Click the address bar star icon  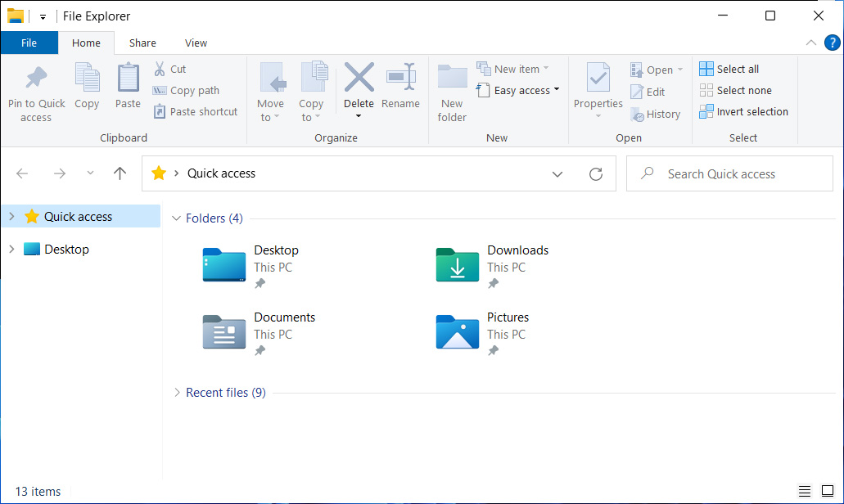pyautogui.click(x=159, y=173)
